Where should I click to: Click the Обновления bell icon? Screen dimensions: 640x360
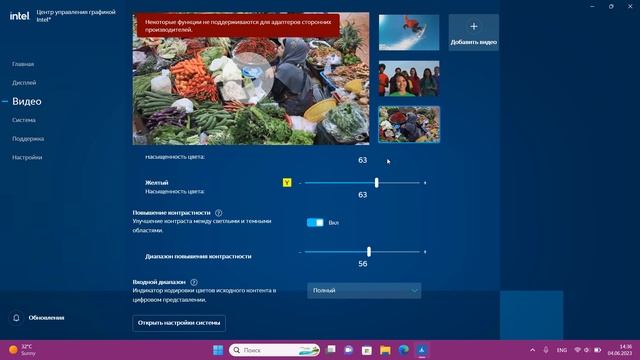click(x=16, y=318)
